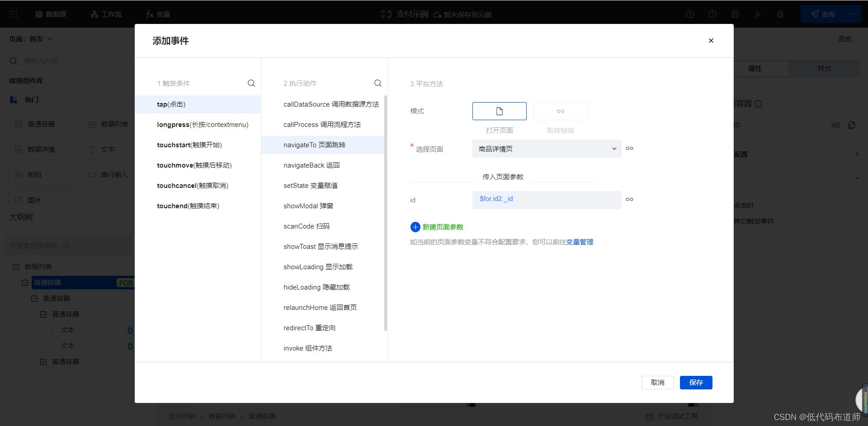The width and height of the screenshot is (868, 426).
Task: Choose navigateBack 返回 action
Action: click(322, 165)
